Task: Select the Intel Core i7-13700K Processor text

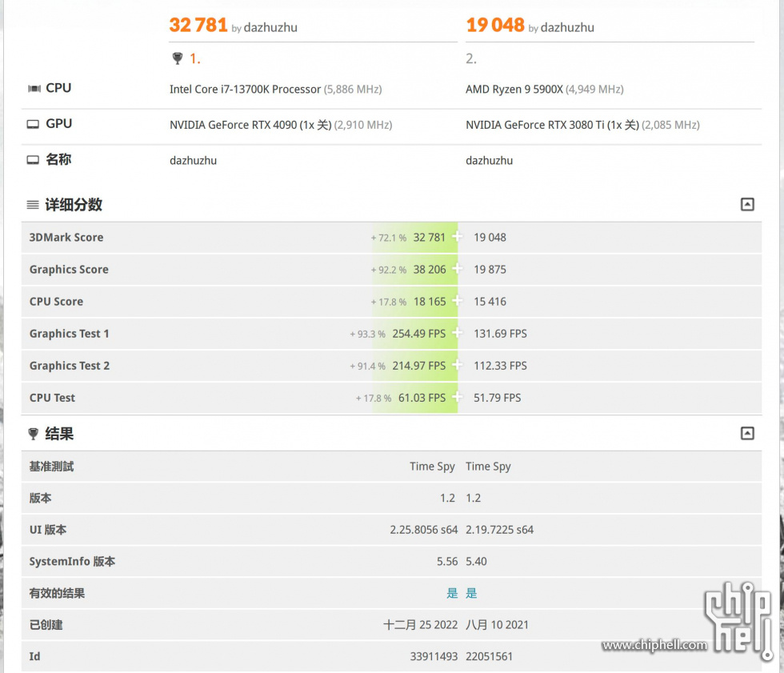Action: tap(245, 89)
